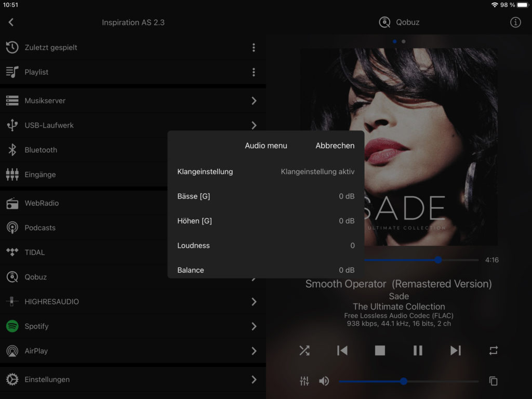The height and width of the screenshot is (399, 532).
Task: Select the Musikserver server icon
Action: (12, 101)
